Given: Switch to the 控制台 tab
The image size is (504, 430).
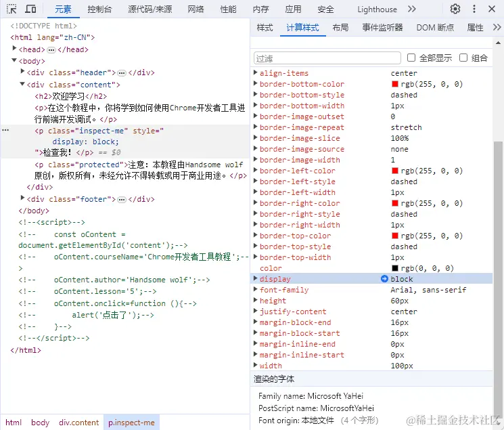Looking at the screenshot, I should click(x=99, y=9).
